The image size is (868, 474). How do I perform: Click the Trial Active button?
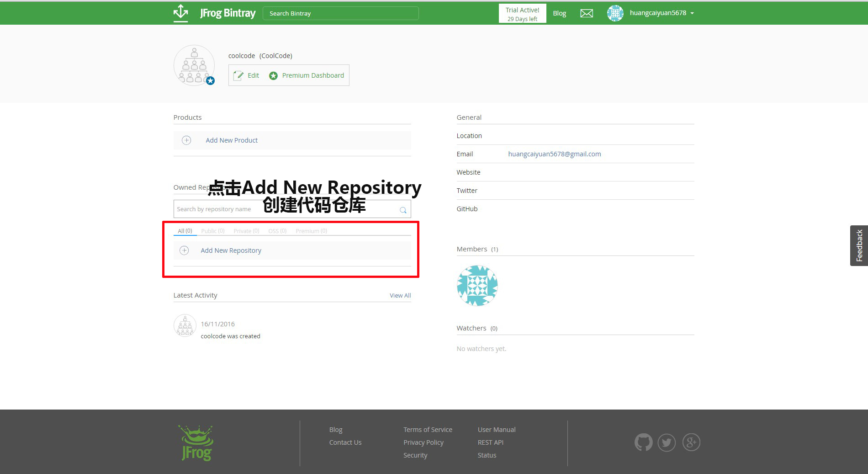click(522, 14)
